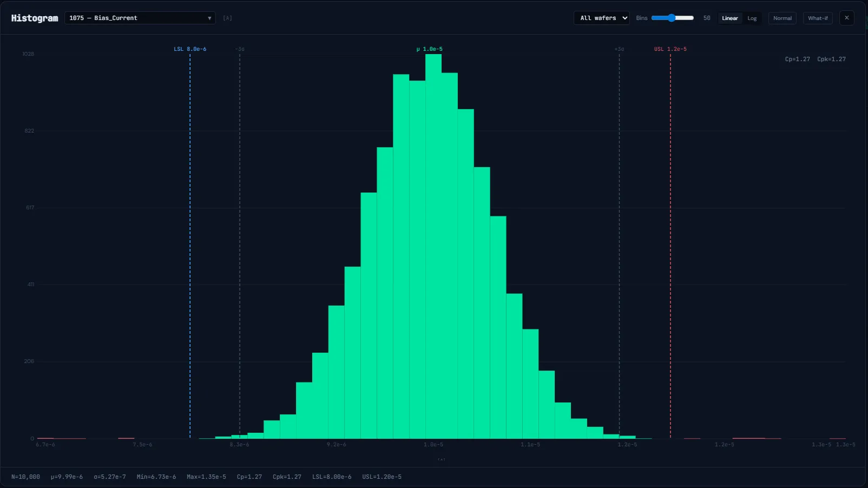Click the USL 1.2e-5 marker label

coord(670,49)
